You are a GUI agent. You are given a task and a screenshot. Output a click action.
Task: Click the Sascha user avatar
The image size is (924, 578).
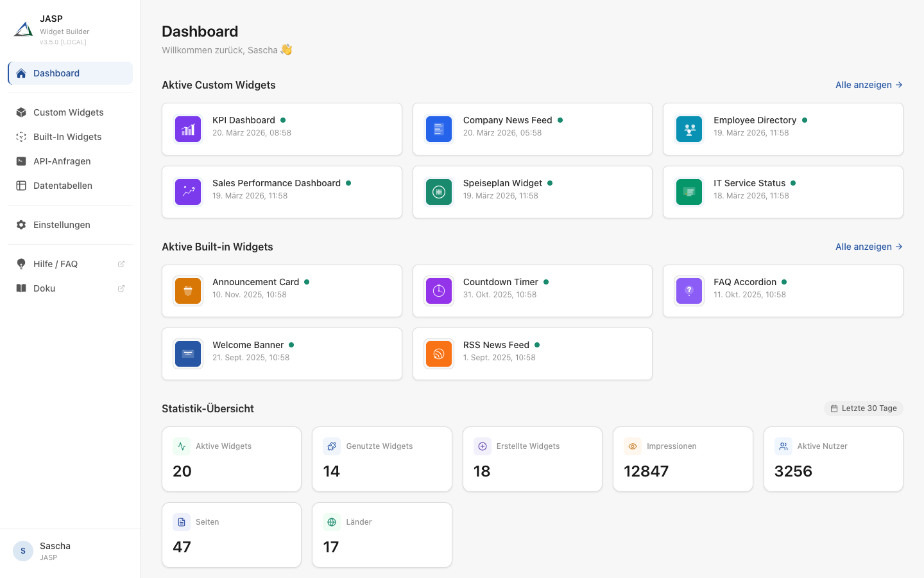(x=22, y=551)
